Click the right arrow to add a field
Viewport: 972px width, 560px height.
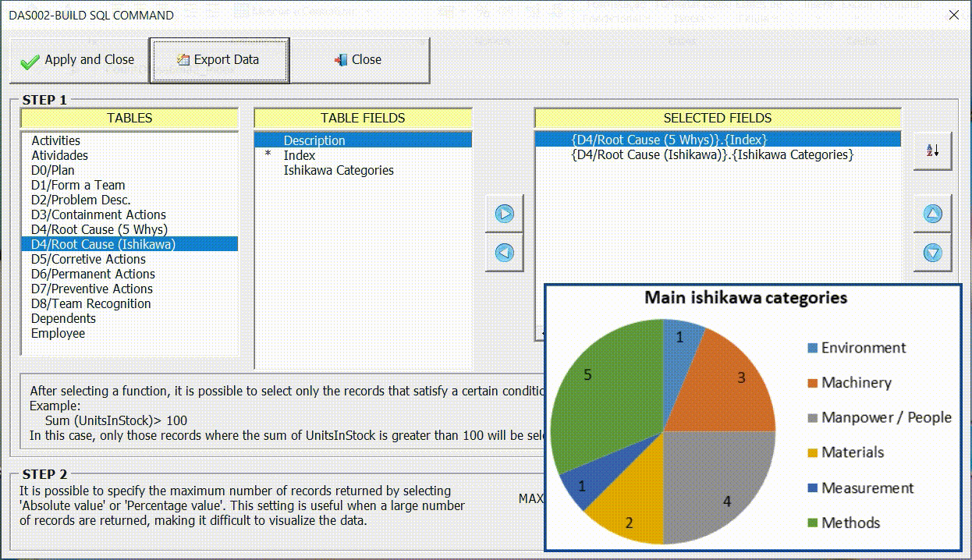click(x=504, y=214)
